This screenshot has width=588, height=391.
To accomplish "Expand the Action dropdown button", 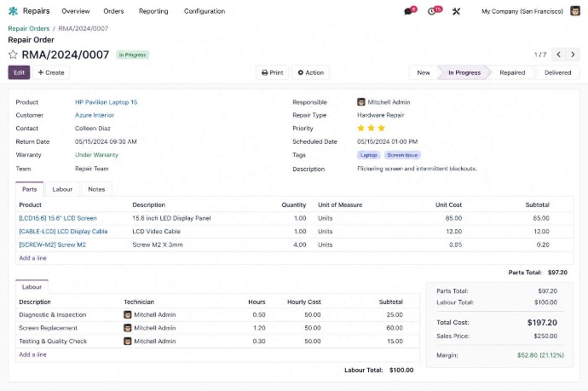I will coord(310,72).
